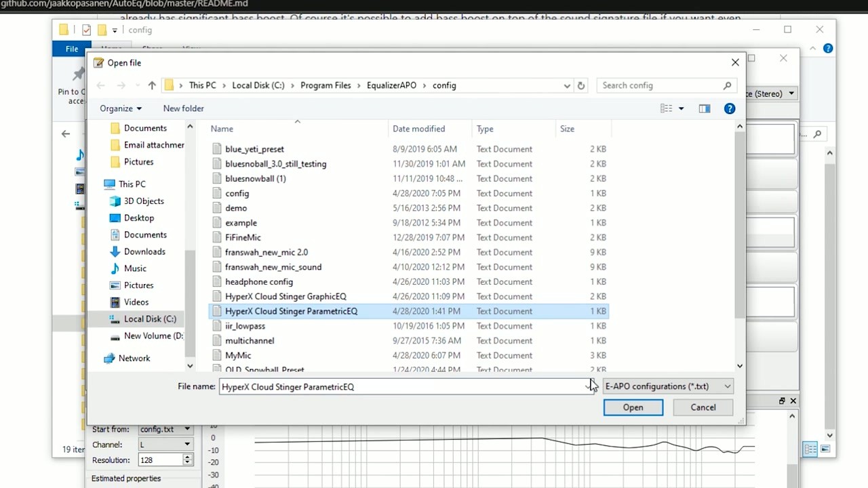Viewport: 868px width, 488px height.
Task: Click the refresh icon beside the address bar
Action: coord(581,85)
